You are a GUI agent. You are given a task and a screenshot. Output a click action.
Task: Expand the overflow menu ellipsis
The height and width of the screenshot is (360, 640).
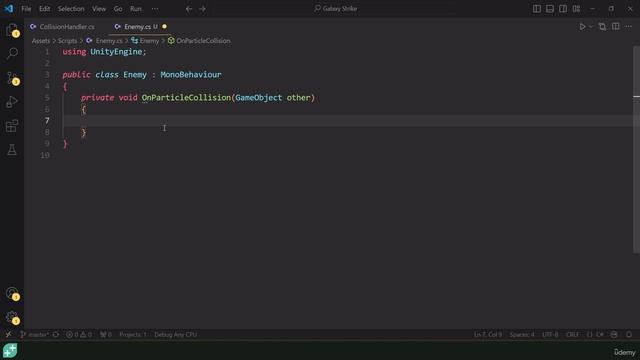point(155,9)
